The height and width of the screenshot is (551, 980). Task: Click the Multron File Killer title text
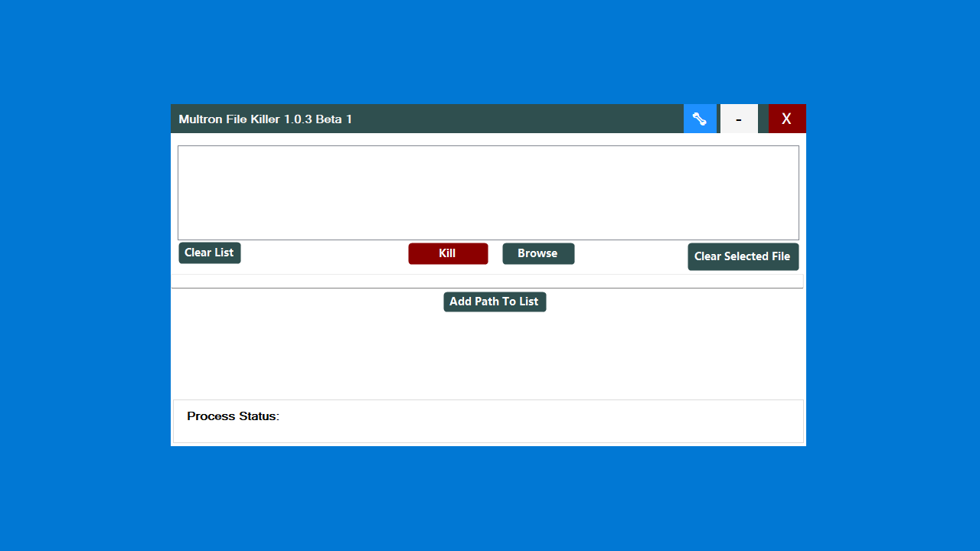[265, 119]
